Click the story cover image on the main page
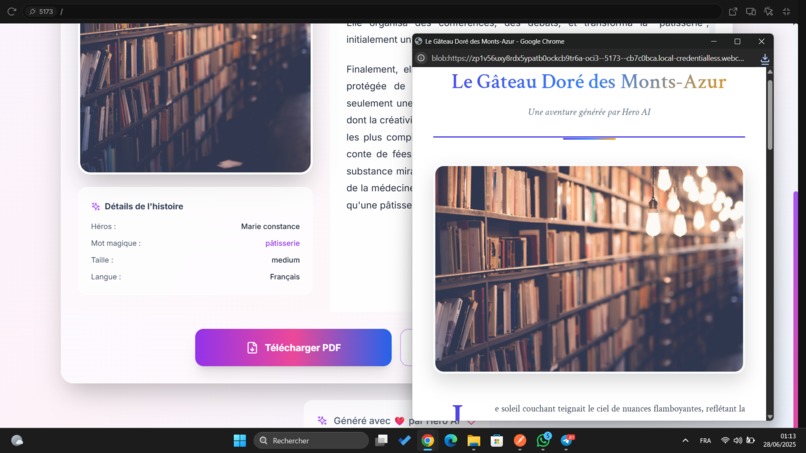 tap(195, 98)
